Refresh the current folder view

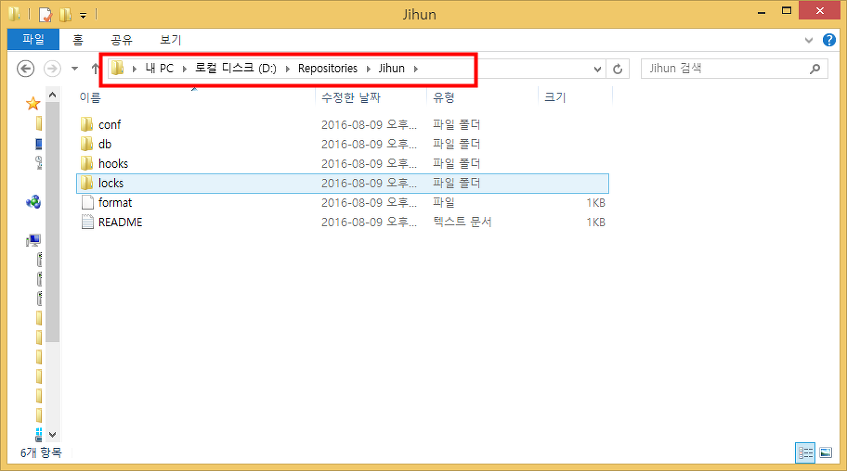[617, 69]
